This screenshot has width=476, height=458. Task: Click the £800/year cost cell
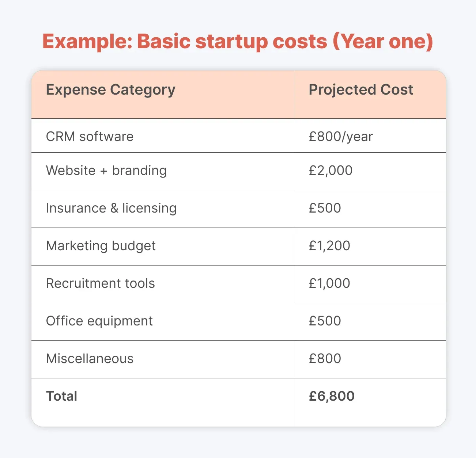(341, 137)
